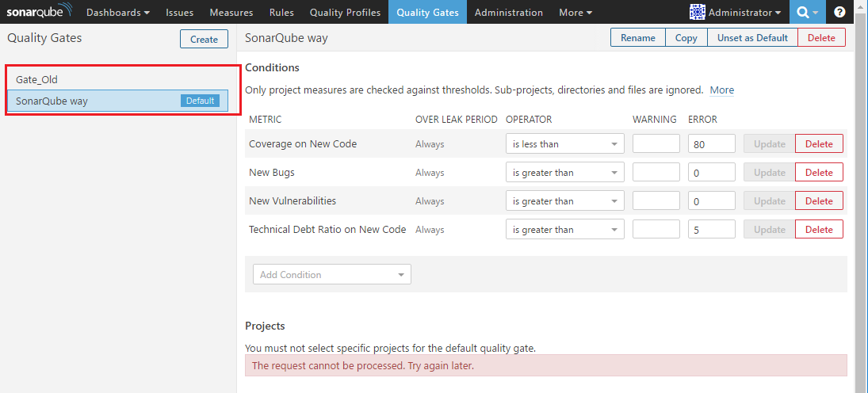Focus warning field for New Bugs
The image size is (868, 393).
coord(656,172)
